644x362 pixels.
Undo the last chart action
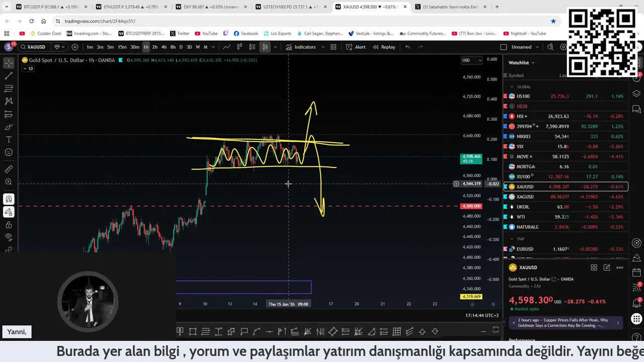coord(408,47)
